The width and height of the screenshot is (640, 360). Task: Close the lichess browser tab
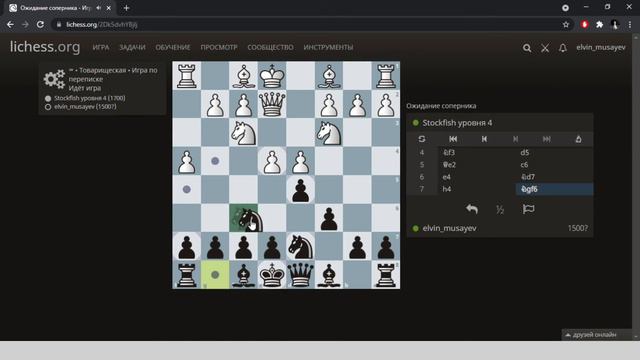pos(109,8)
